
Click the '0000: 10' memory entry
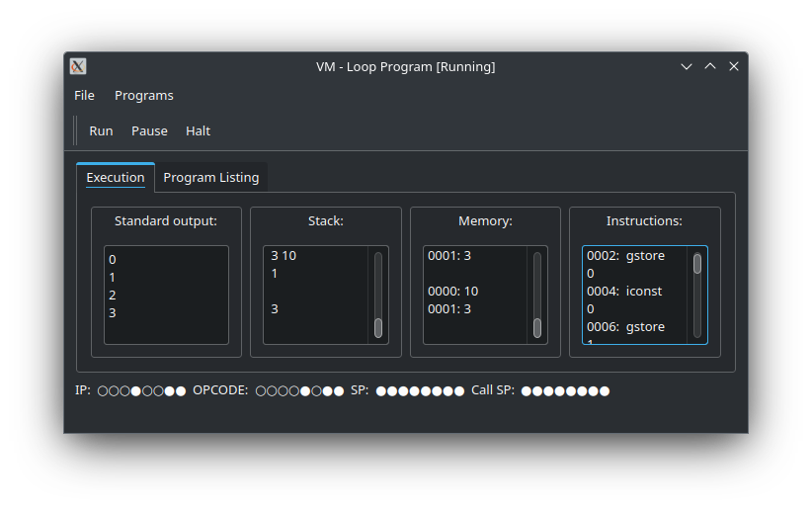(452, 292)
